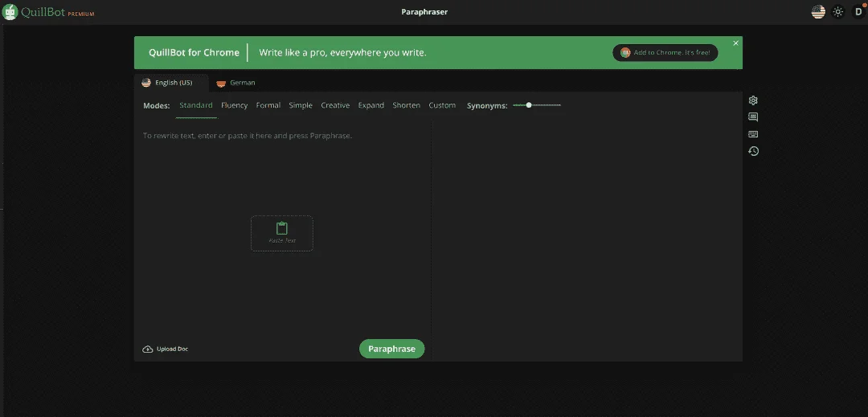Screen dimensions: 868x417
Task: Click the Paste Text clipboard button
Action: pos(282,233)
